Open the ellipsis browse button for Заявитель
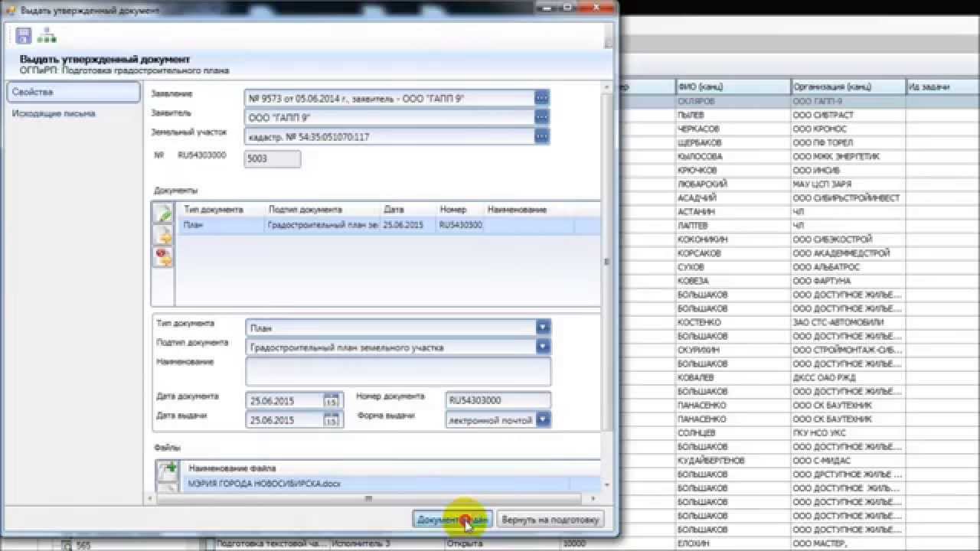980x551 pixels. point(541,117)
